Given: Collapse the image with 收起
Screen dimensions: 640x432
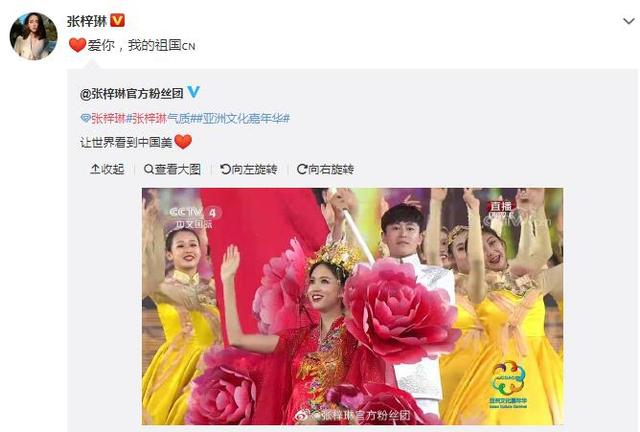Looking at the screenshot, I should (x=107, y=169).
